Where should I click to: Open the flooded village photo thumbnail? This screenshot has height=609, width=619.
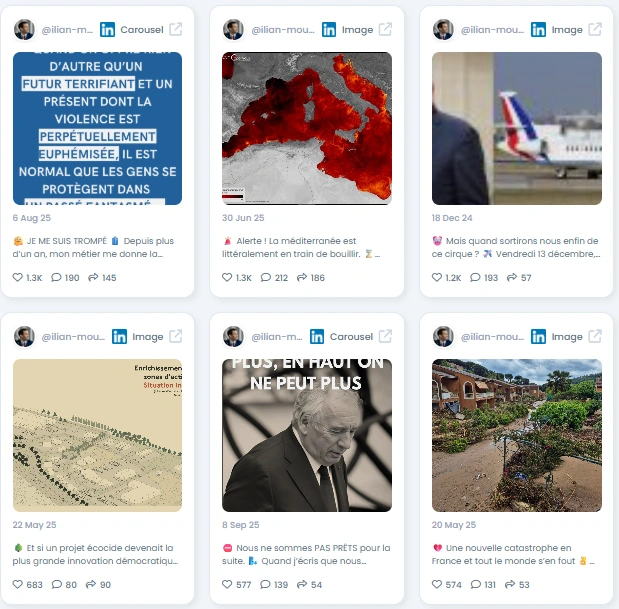(517, 435)
